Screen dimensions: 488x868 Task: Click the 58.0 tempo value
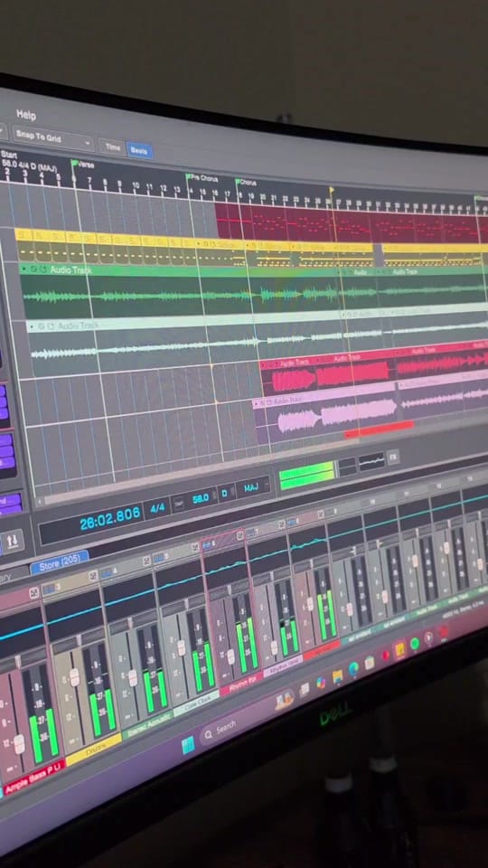click(201, 499)
